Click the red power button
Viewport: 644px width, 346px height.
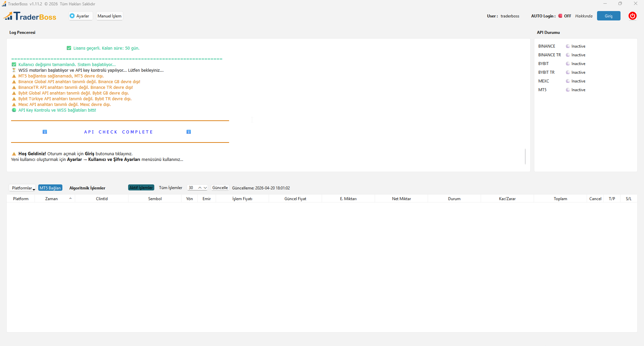point(632,16)
